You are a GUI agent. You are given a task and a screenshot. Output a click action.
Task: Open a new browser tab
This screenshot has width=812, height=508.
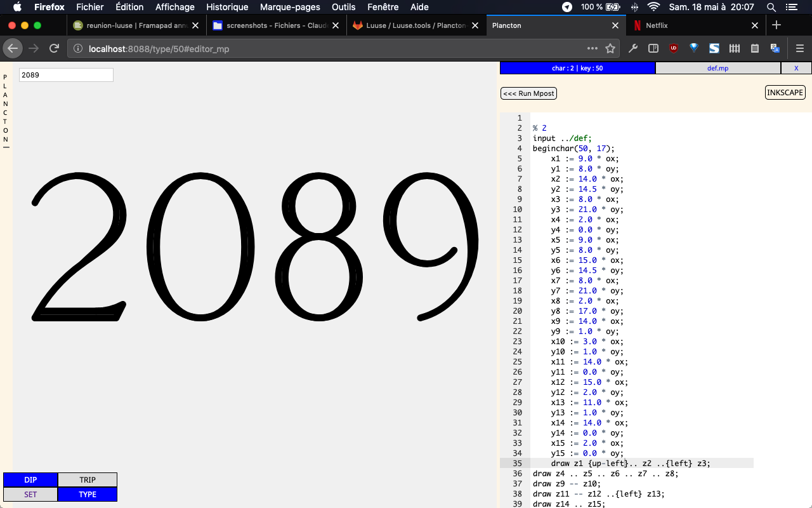pos(776,25)
